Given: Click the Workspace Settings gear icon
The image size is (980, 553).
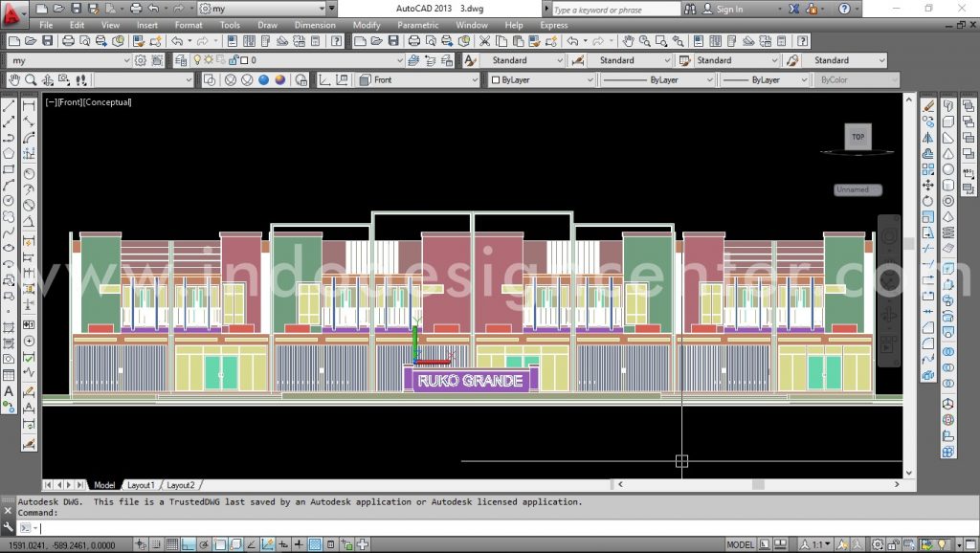Looking at the screenshot, I should tap(141, 60).
